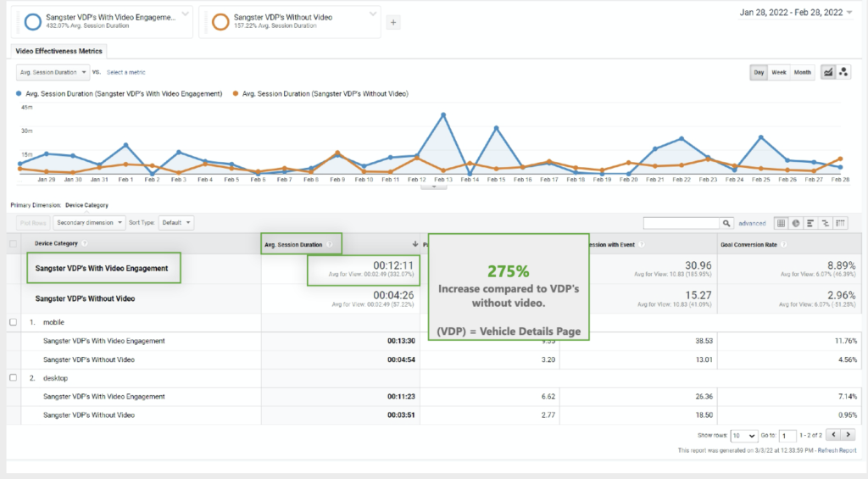Open the Secondary dimension dropdown

coord(89,223)
